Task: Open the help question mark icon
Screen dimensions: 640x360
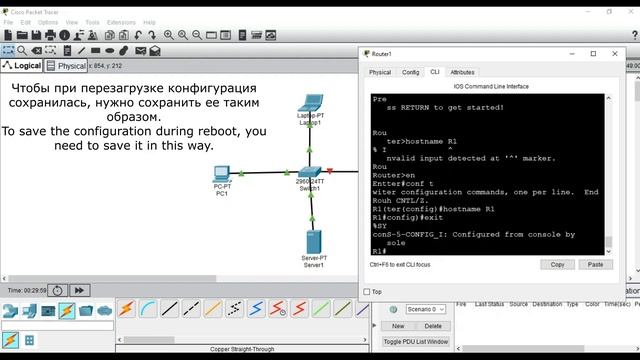Action: pyautogui.click(x=635, y=36)
